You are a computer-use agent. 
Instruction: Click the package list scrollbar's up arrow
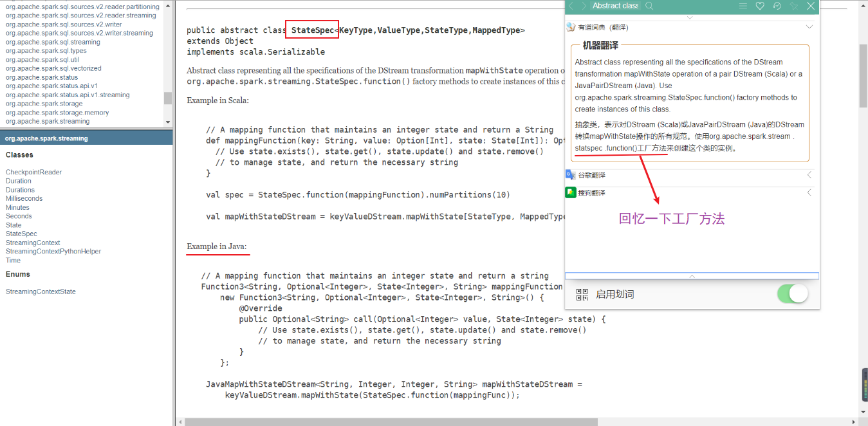[x=168, y=5]
